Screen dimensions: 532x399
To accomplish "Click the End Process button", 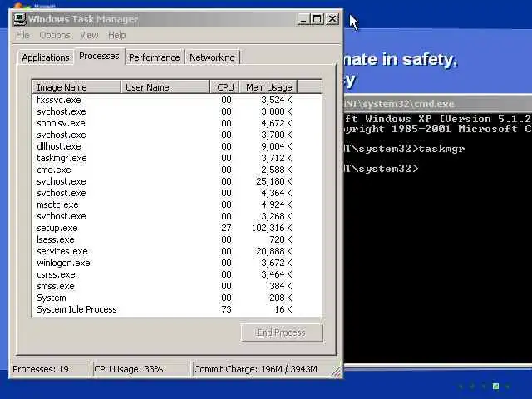I will pos(282,332).
